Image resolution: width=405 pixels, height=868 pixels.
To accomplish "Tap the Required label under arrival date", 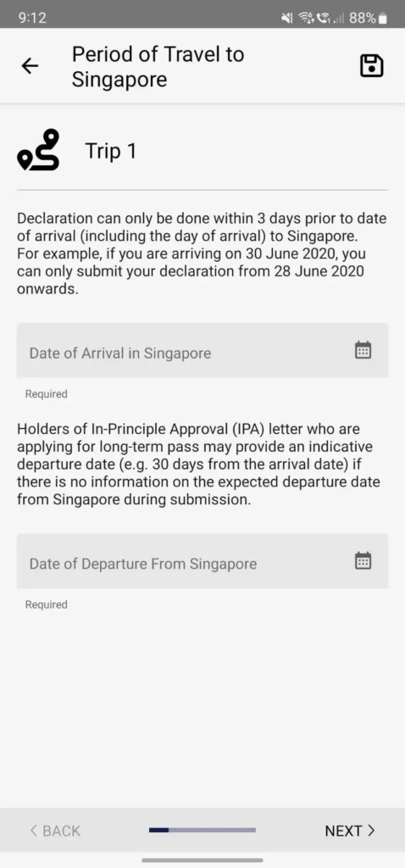I will point(47,394).
